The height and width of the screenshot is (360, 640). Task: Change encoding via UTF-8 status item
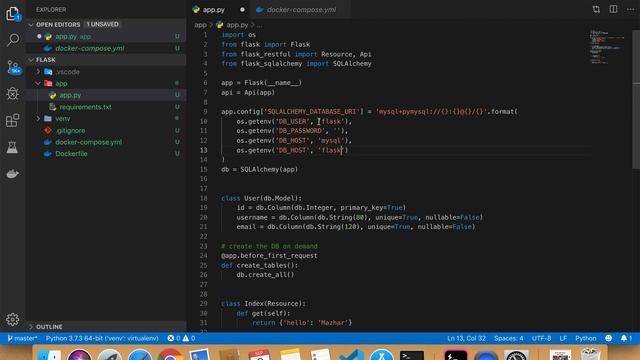pyautogui.click(x=541, y=338)
